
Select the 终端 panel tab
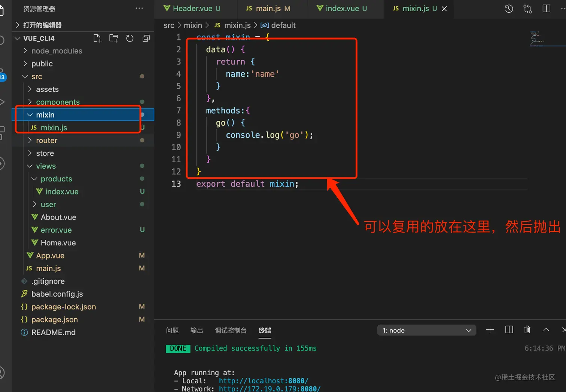[x=265, y=330]
